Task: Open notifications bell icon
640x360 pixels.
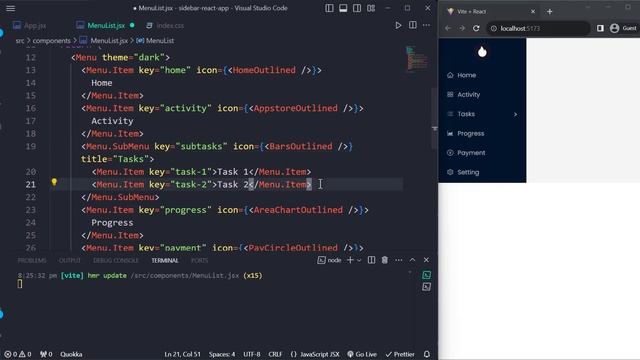Action: pos(427,354)
